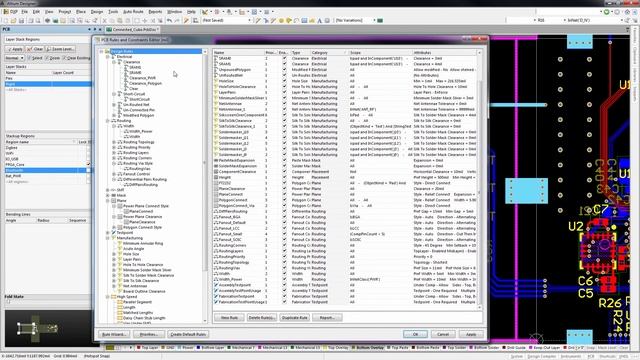Image resolution: width=640 pixels, height=360 pixels.
Task: Click the board thumbnail preview in PCB panel
Action: [47, 328]
